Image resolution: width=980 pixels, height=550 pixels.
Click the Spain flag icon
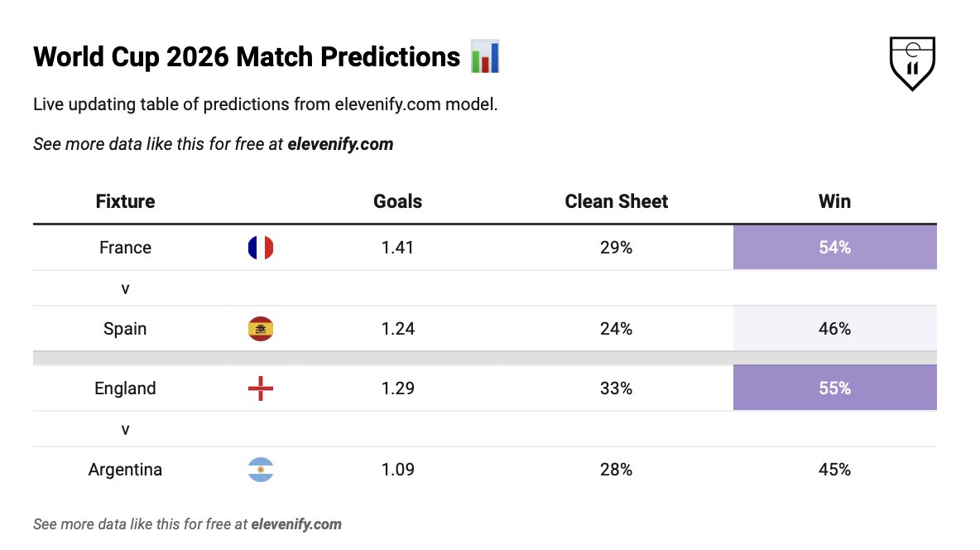[261, 329]
